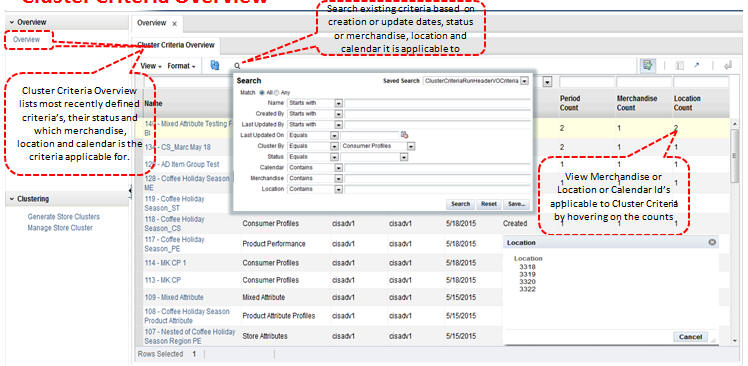748x366 pixels.
Task: Open the Saved Search dropdown
Action: click(524, 81)
